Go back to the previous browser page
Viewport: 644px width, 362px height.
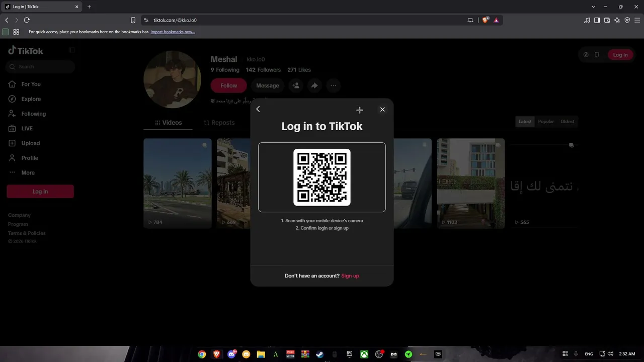click(7, 20)
